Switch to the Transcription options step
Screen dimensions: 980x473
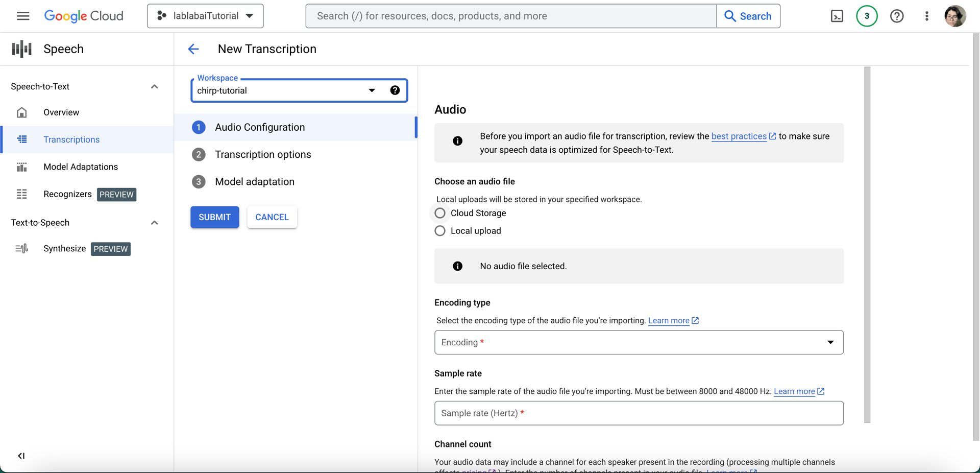pyautogui.click(x=263, y=154)
